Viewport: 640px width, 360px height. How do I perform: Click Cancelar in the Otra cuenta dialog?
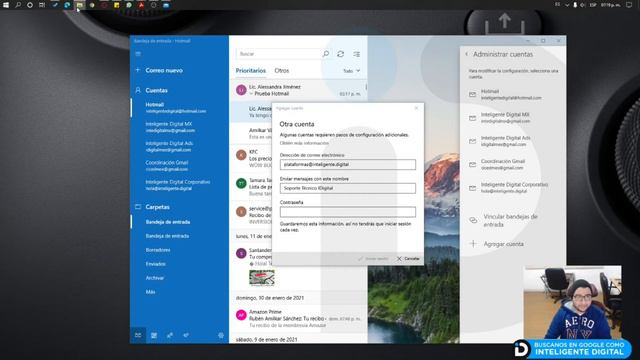[x=408, y=259]
